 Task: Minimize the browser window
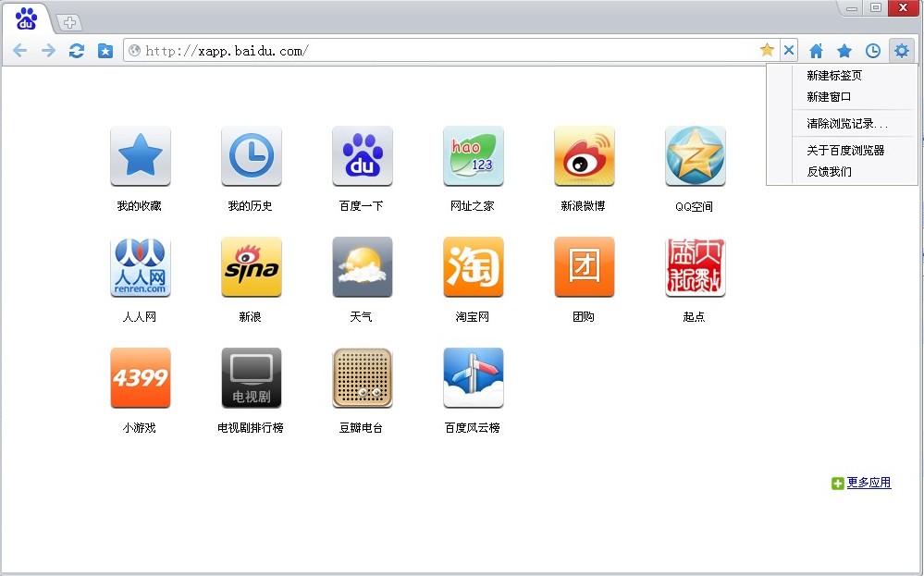[x=852, y=8]
